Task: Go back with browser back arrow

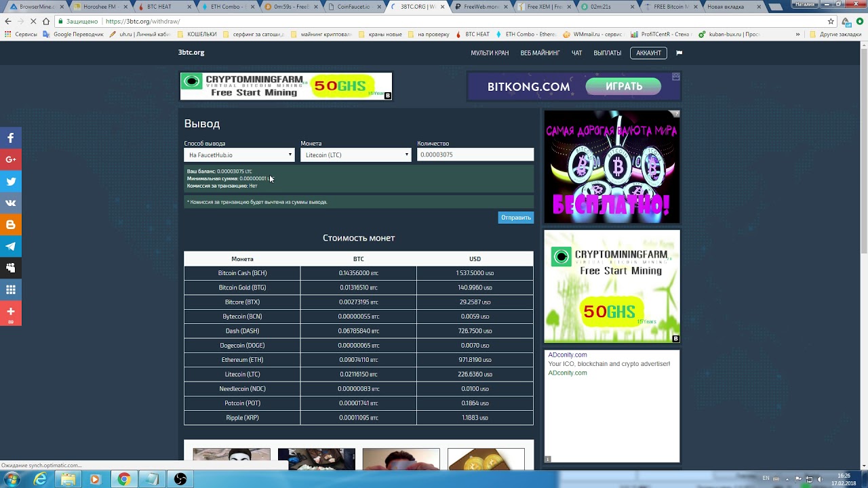Action: coord(8,21)
